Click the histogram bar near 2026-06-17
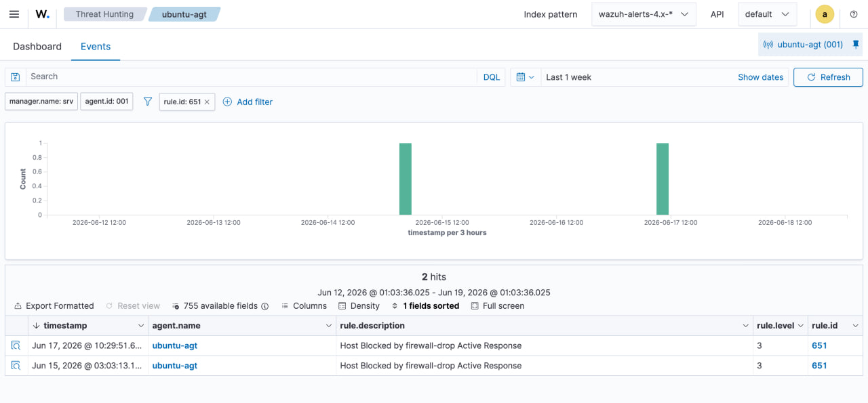 click(x=663, y=179)
